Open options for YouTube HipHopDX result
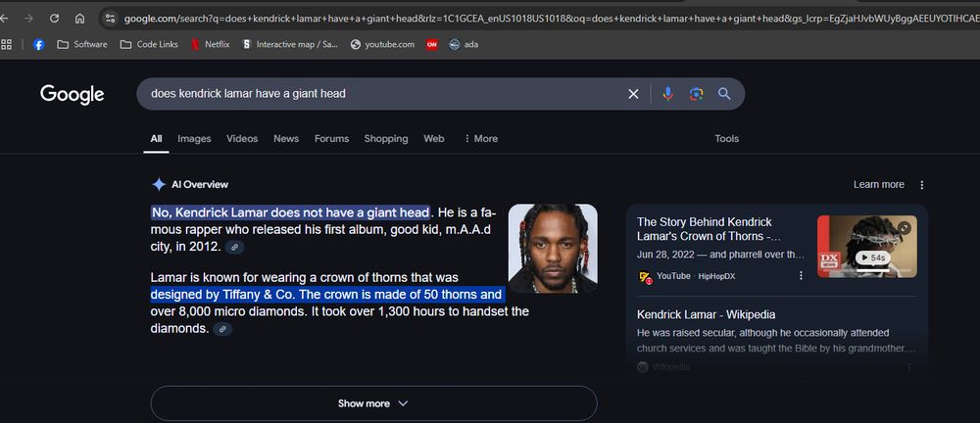Image resolution: width=980 pixels, height=423 pixels. click(801, 275)
